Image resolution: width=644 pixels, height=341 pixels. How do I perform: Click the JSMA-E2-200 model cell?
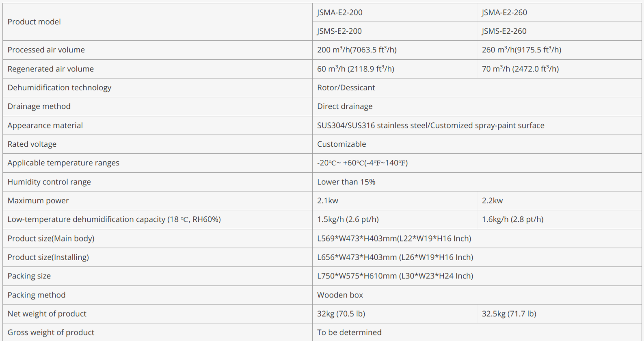340,13
